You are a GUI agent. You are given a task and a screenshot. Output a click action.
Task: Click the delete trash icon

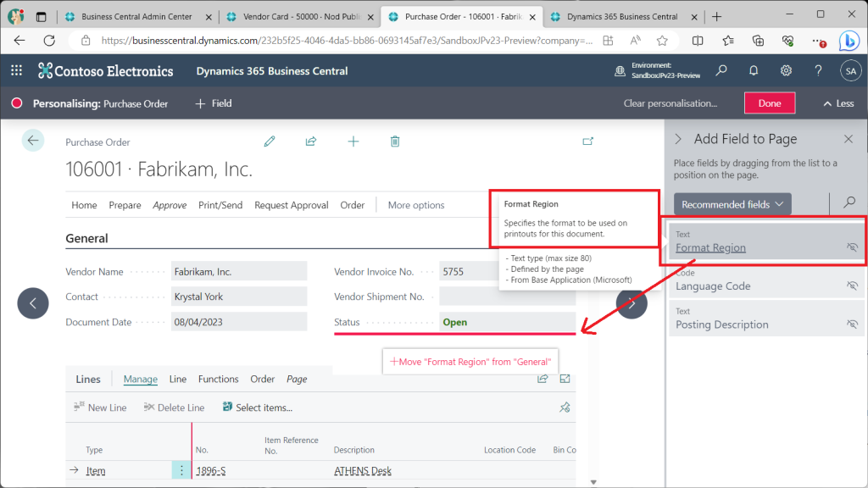point(395,141)
